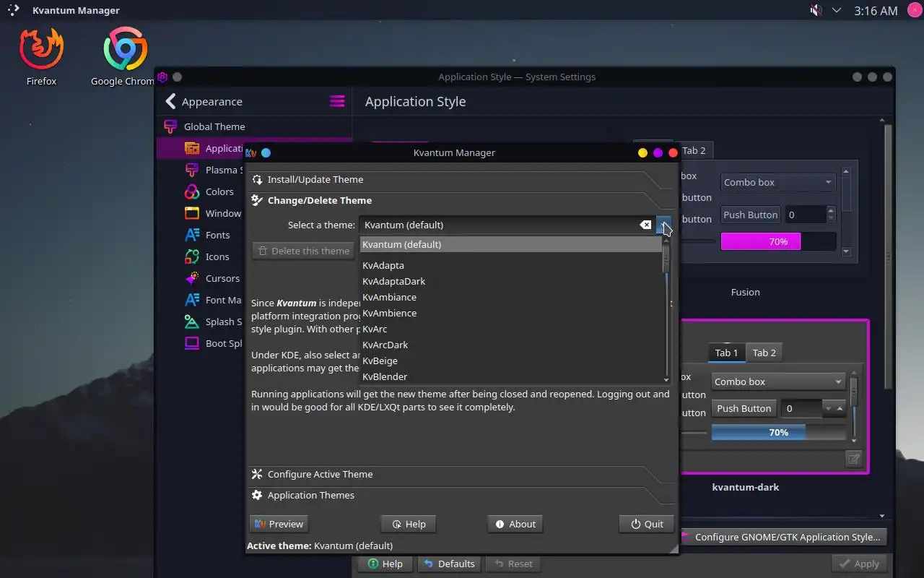The height and width of the screenshot is (578, 924).
Task: Choose KvArcDark theme from list
Action: pos(511,345)
